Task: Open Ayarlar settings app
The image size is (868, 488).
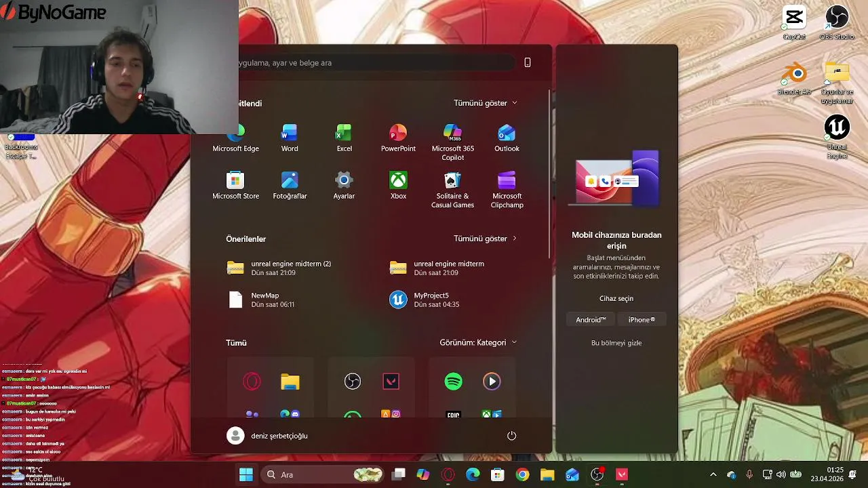Action: [344, 186]
